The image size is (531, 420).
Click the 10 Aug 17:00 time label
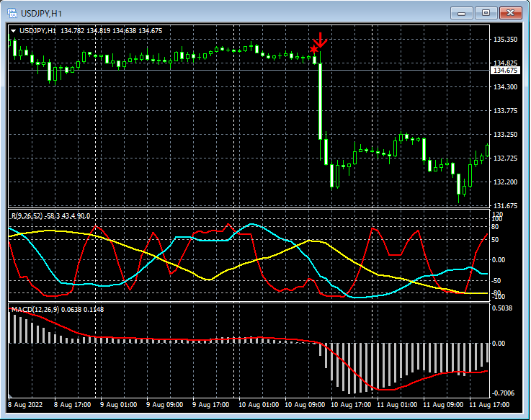tap(351, 405)
